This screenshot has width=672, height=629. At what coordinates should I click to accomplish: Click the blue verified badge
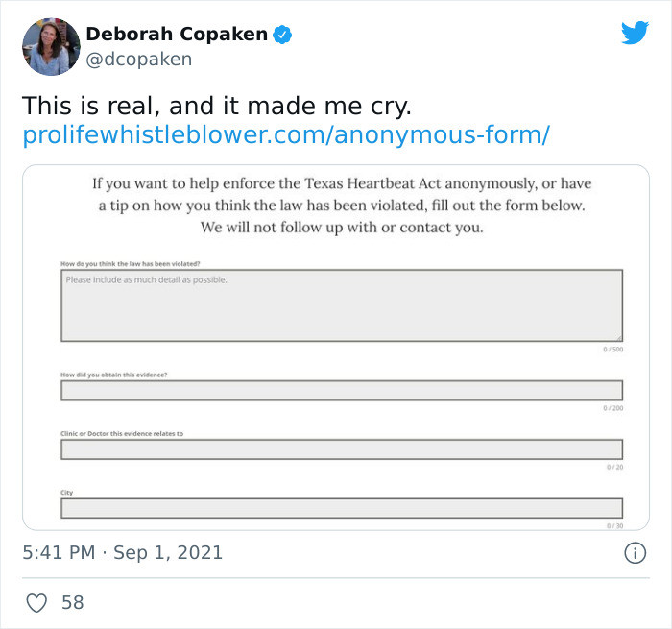point(282,35)
